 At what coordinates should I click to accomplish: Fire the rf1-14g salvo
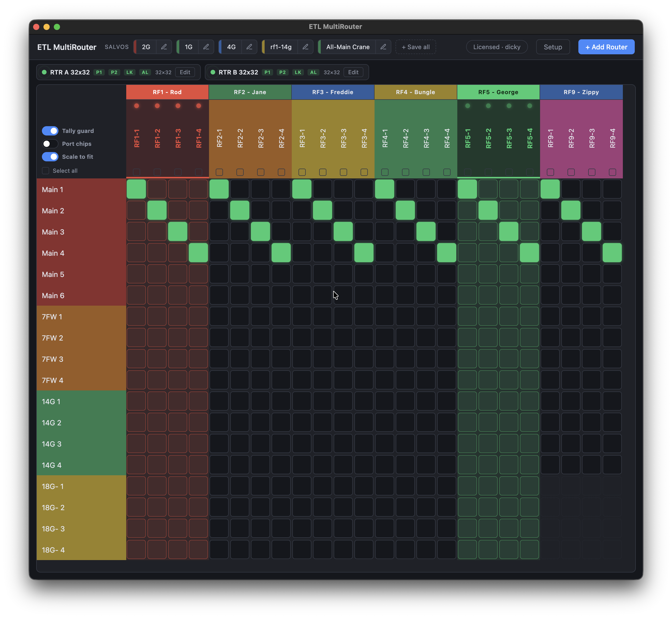point(281,47)
